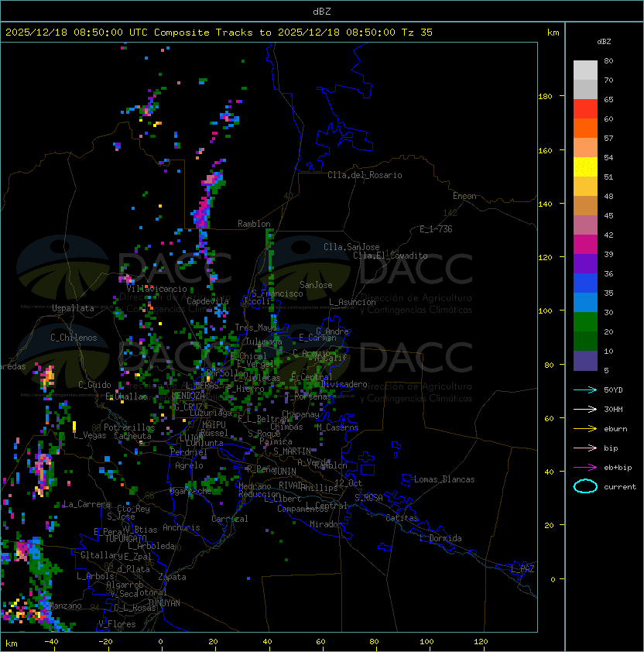Pick the bright green 20-30 dBZ swatch

pyautogui.click(x=585, y=322)
